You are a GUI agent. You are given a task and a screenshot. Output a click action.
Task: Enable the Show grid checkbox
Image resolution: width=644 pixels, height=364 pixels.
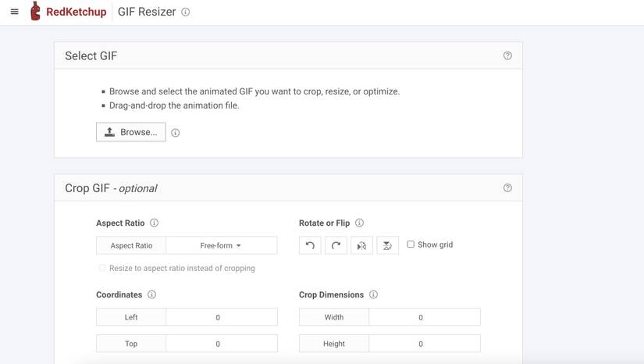tap(411, 244)
